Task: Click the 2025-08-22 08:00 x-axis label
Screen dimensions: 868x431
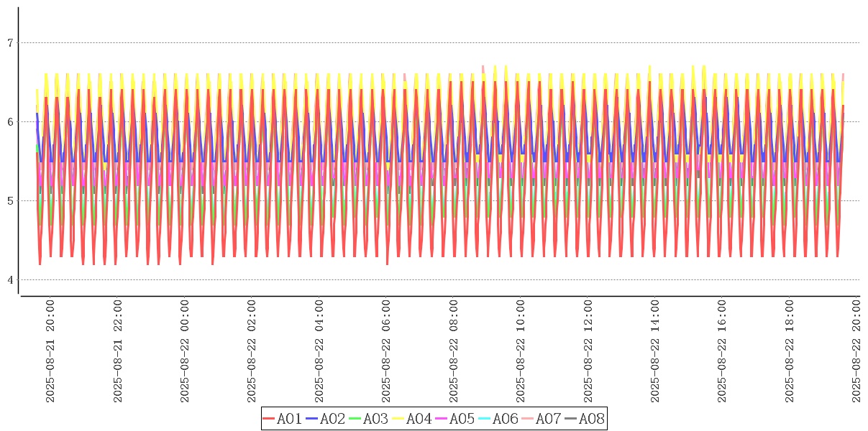Action: (x=454, y=351)
